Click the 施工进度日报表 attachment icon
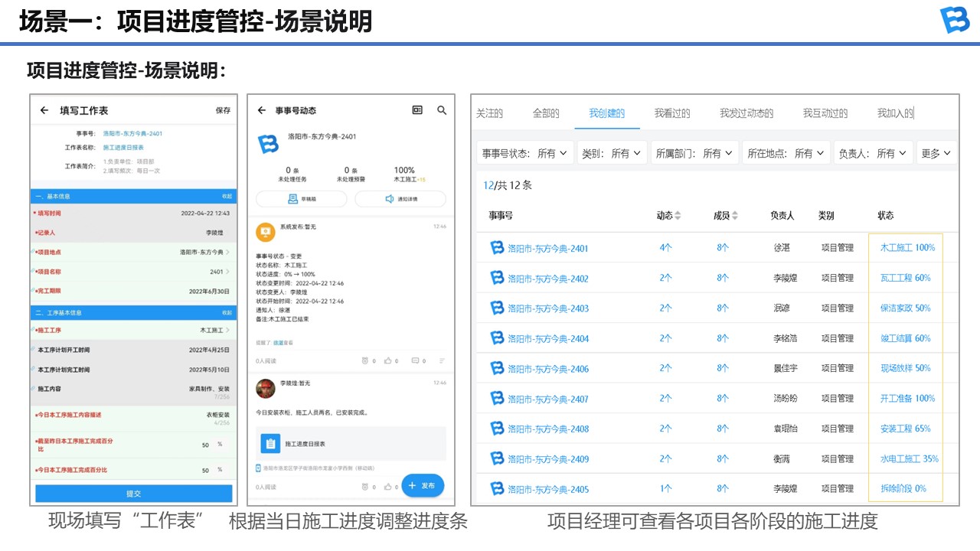980x551 pixels. (270, 443)
